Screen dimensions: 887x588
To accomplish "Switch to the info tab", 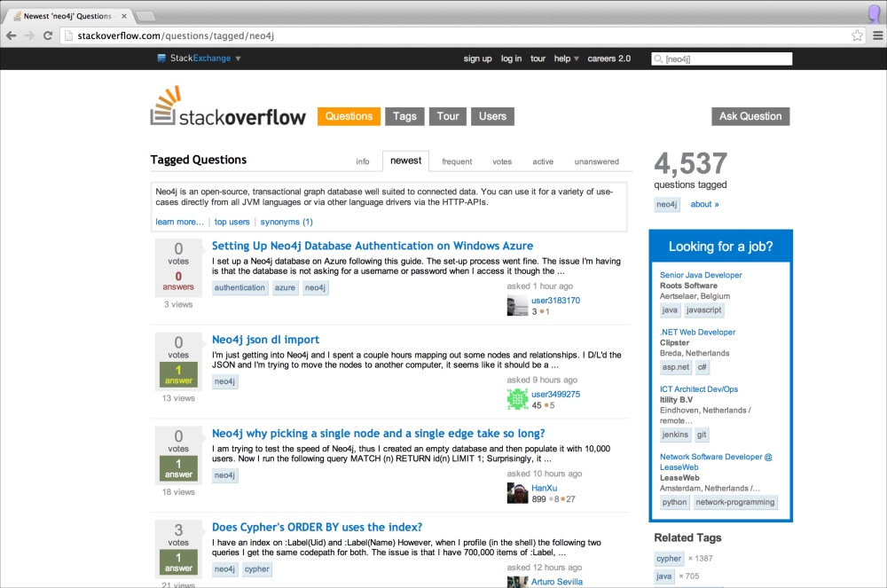I will point(363,161).
